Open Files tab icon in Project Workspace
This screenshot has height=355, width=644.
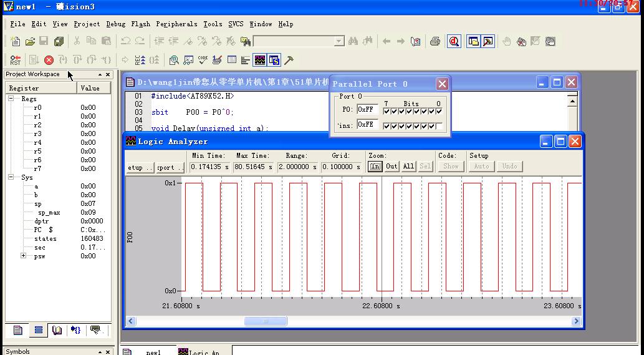click(17, 330)
